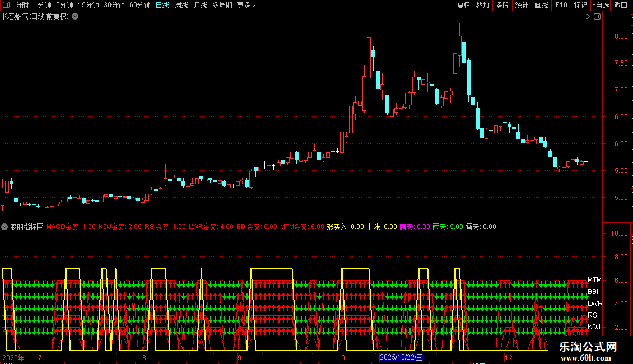The width and height of the screenshot is (633, 364).
Task: Toggle the right info panel icon
Action: pyautogui.click(x=597, y=17)
